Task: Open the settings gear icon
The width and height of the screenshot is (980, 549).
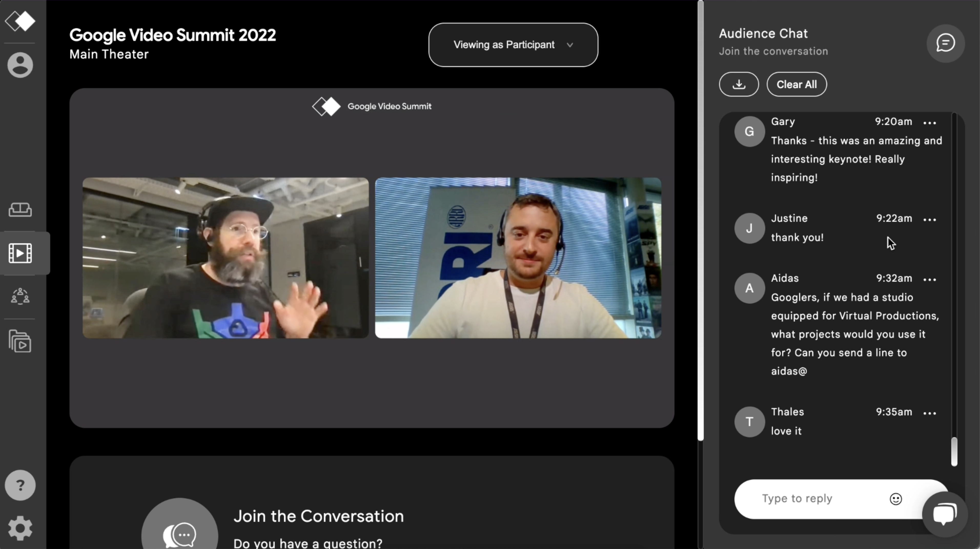Action: coord(20,528)
